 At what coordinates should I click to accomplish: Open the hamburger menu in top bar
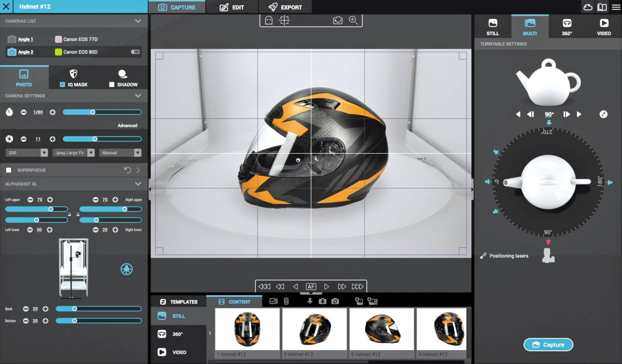coord(616,7)
